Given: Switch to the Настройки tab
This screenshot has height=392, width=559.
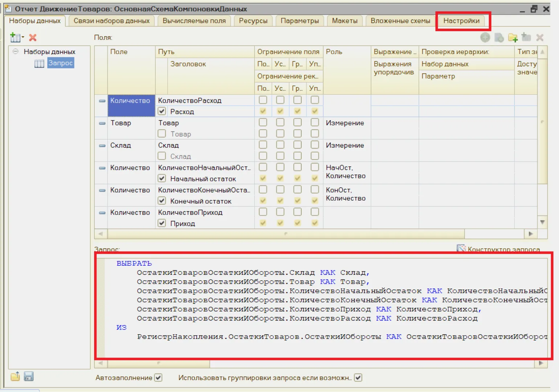Looking at the screenshot, I should coord(461,21).
